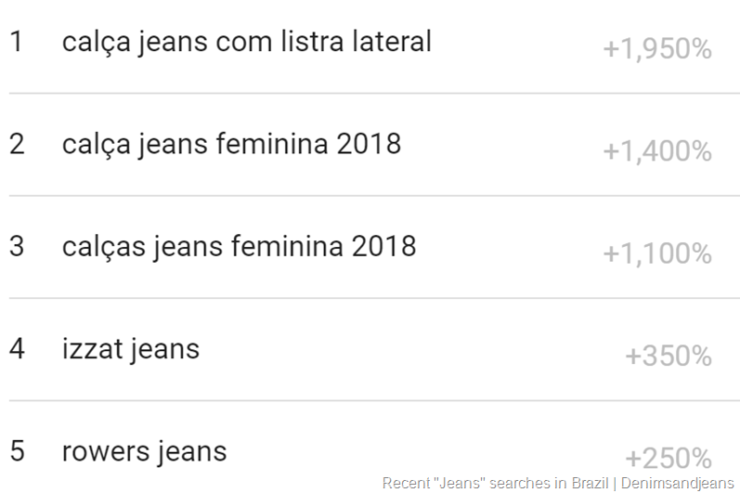Select the +250% growth figure

668,458
